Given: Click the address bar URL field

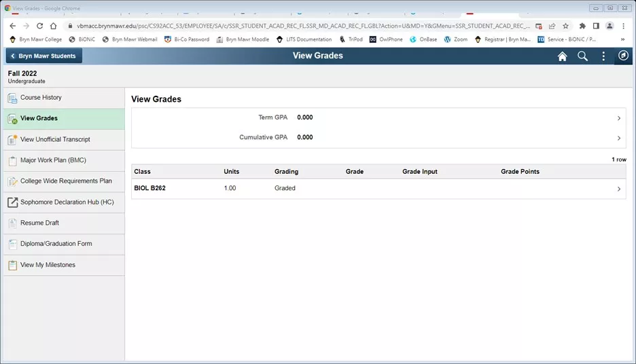Looking at the screenshot, I should click(x=303, y=26).
